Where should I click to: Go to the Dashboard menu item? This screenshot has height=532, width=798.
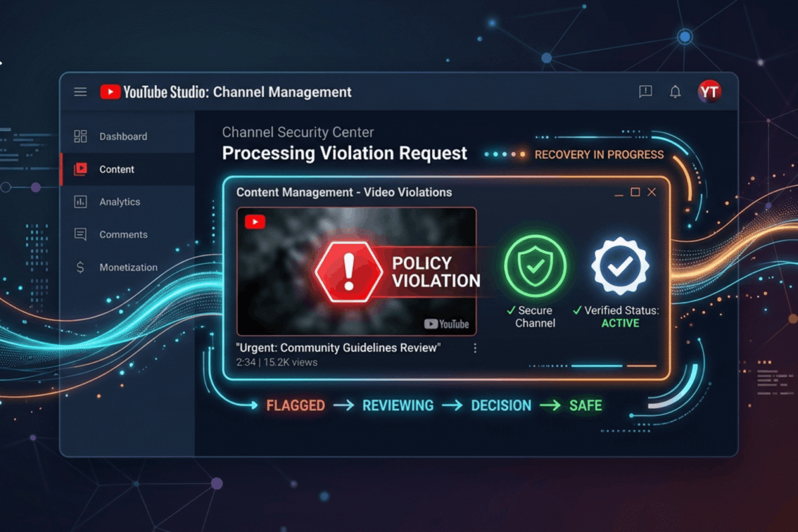123,136
